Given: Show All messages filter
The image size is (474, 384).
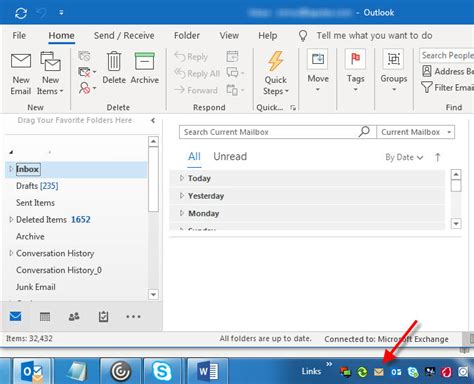Looking at the screenshot, I should 194,156.
